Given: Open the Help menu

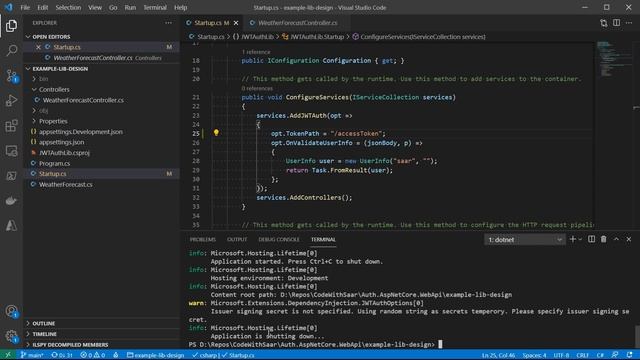Looking at the screenshot, I should [180, 7].
